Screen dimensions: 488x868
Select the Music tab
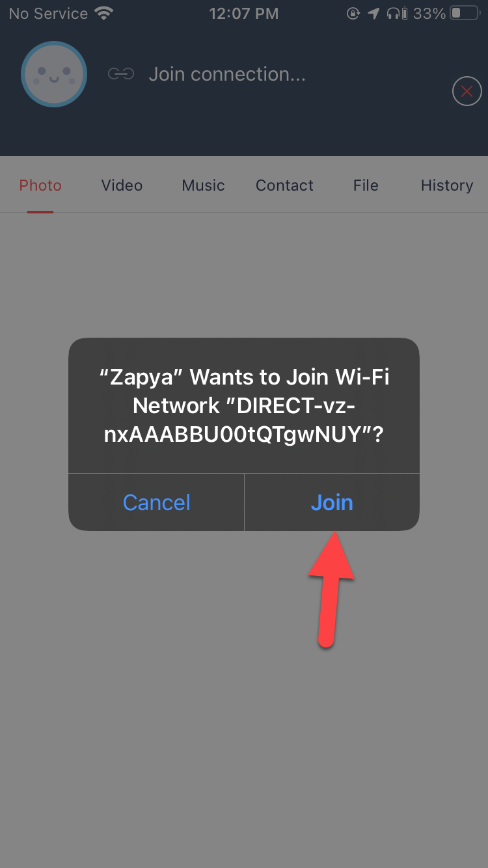(203, 185)
